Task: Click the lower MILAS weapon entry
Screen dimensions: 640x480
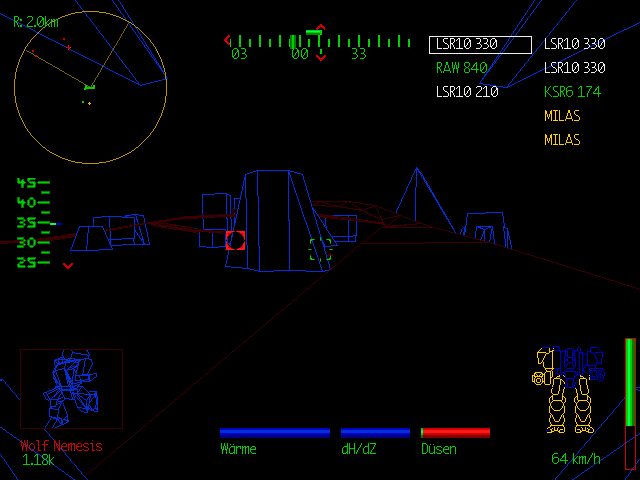Action: tap(562, 140)
